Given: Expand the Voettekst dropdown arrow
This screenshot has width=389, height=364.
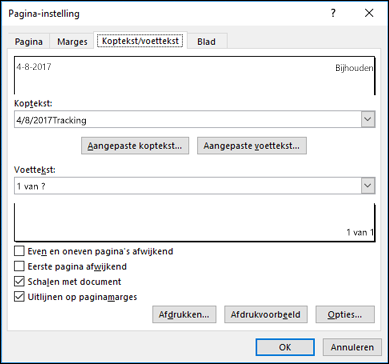Looking at the screenshot, I should (368, 186).
